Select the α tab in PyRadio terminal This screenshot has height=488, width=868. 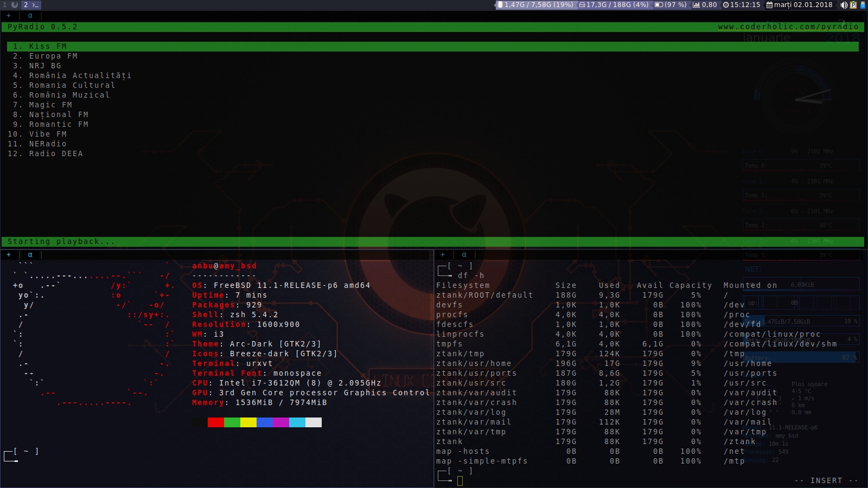pyautogui.click(x=30, y=16)
